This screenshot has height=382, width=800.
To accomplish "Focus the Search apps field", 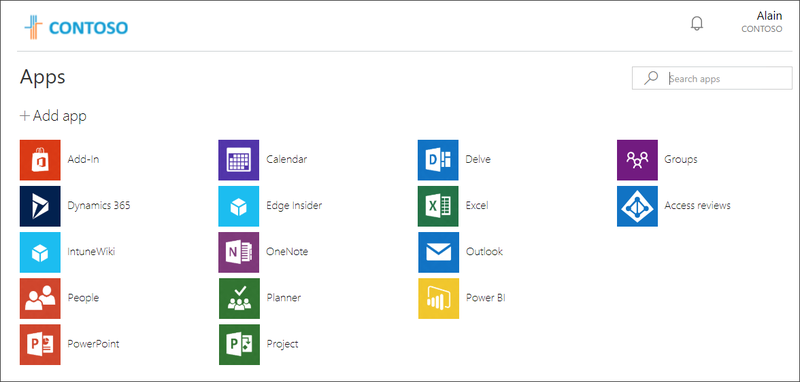I will point(712,78).
